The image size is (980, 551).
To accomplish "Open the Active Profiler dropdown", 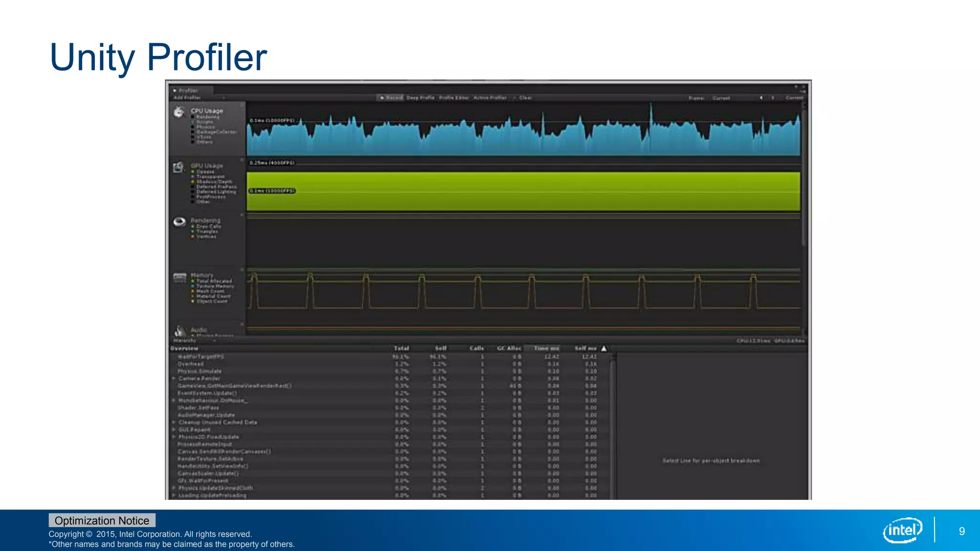I will 490,98.
